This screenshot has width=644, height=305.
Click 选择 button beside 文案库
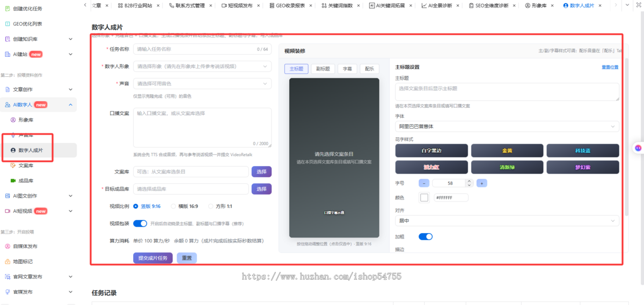click(x=261, y=172)
